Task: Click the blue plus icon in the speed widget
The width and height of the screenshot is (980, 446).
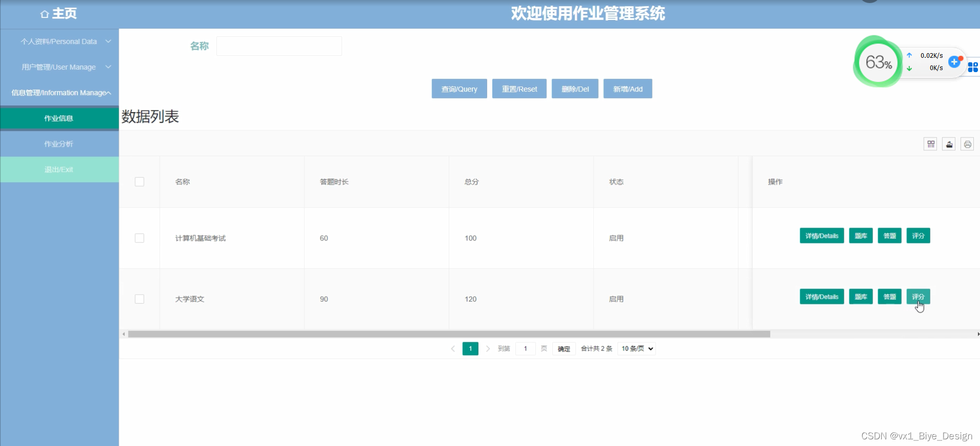Action: pos(954,62)
